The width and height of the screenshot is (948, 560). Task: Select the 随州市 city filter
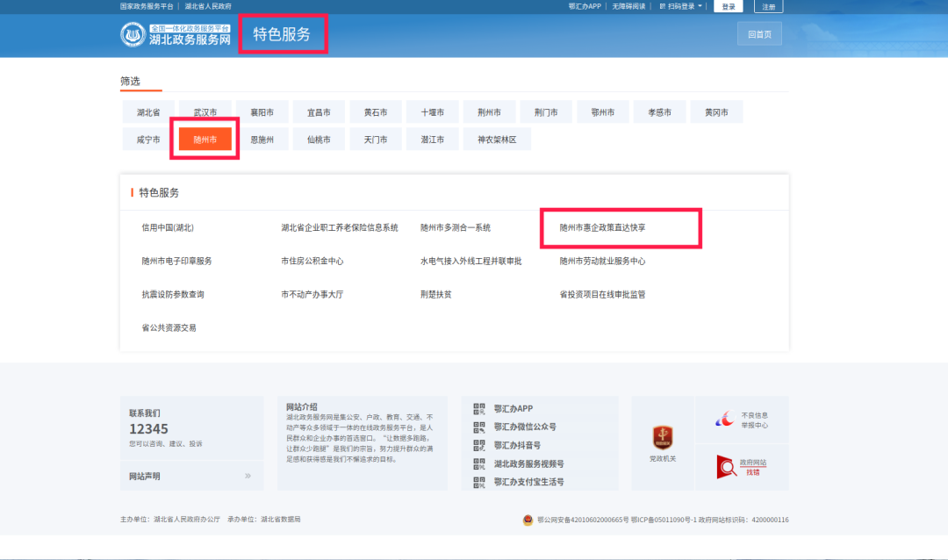[205, 140]
